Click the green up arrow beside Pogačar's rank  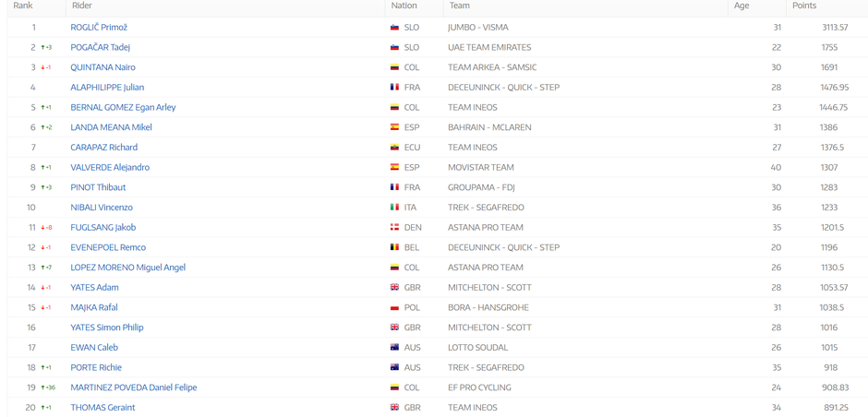[x=42, y=48]
